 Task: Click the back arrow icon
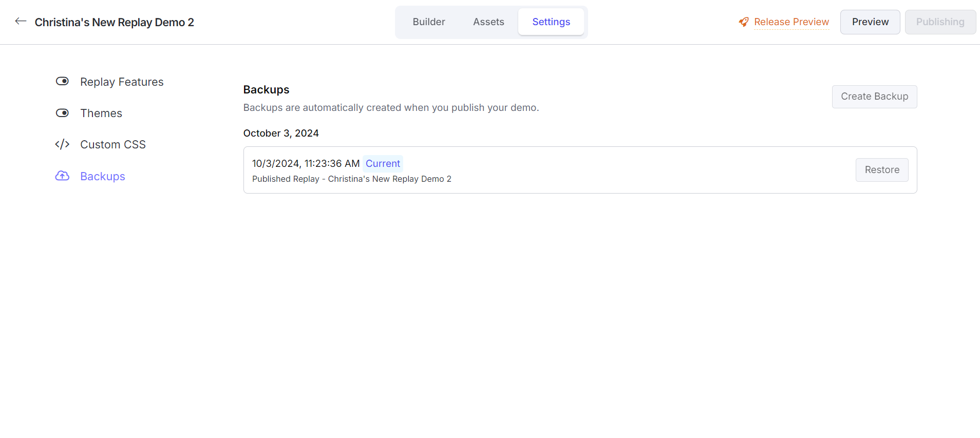[21, 21]
